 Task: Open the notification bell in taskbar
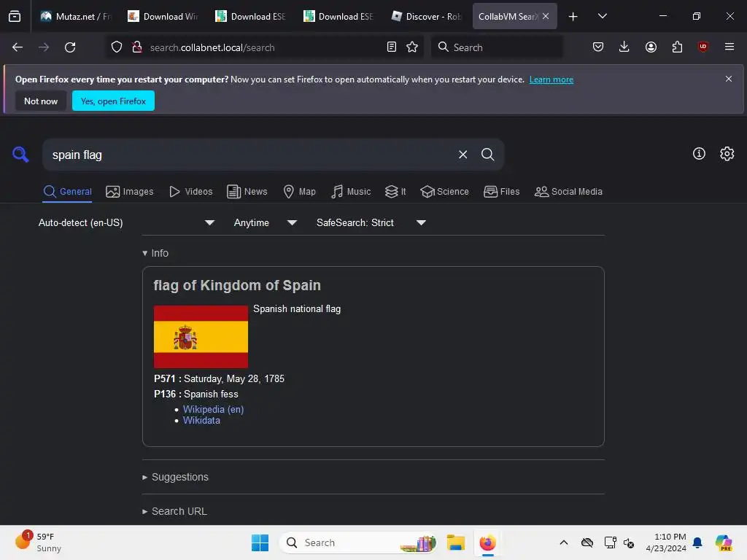(697, 542)
